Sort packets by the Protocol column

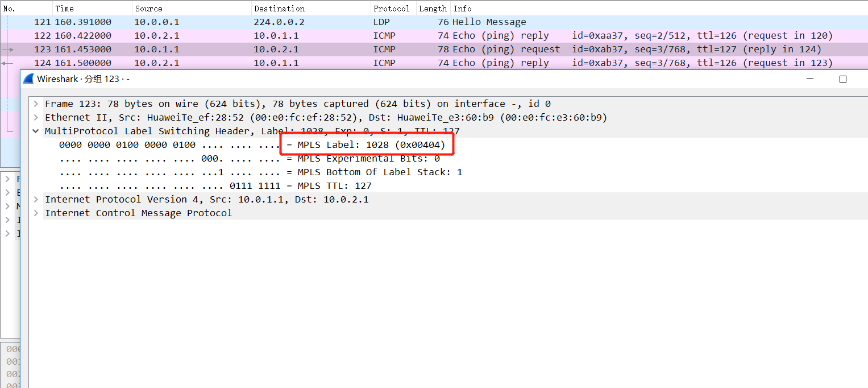[392, 8]
